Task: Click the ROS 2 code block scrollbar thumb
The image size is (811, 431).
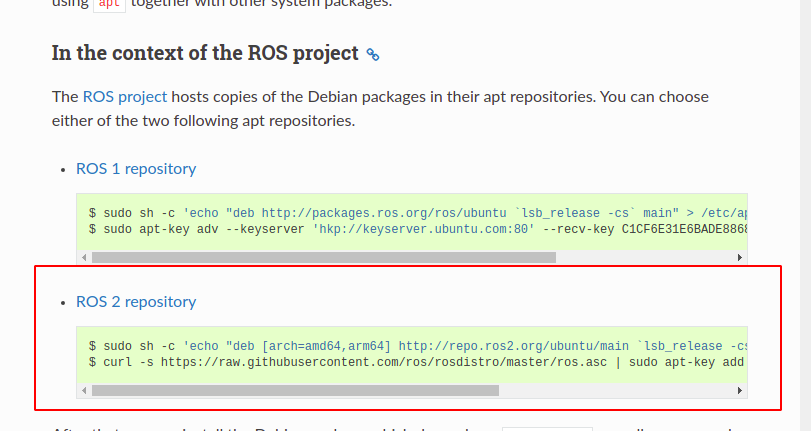Action: click(x=295, y=390)
